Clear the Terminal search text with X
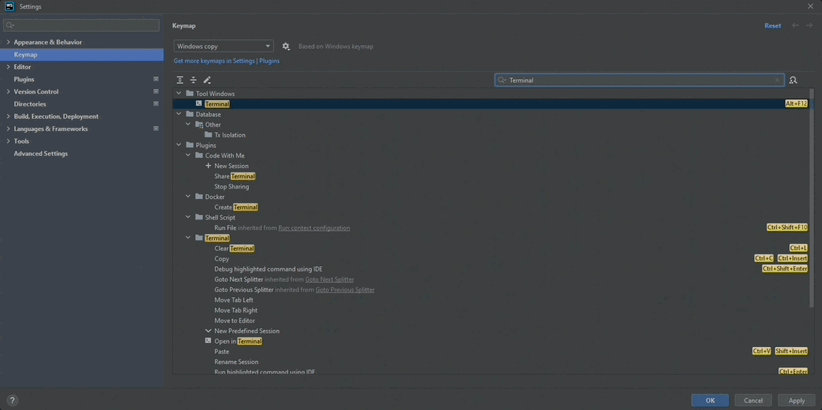Image resolution: width=822 pixels, height=410 pixels. click(x=777, y=80)
